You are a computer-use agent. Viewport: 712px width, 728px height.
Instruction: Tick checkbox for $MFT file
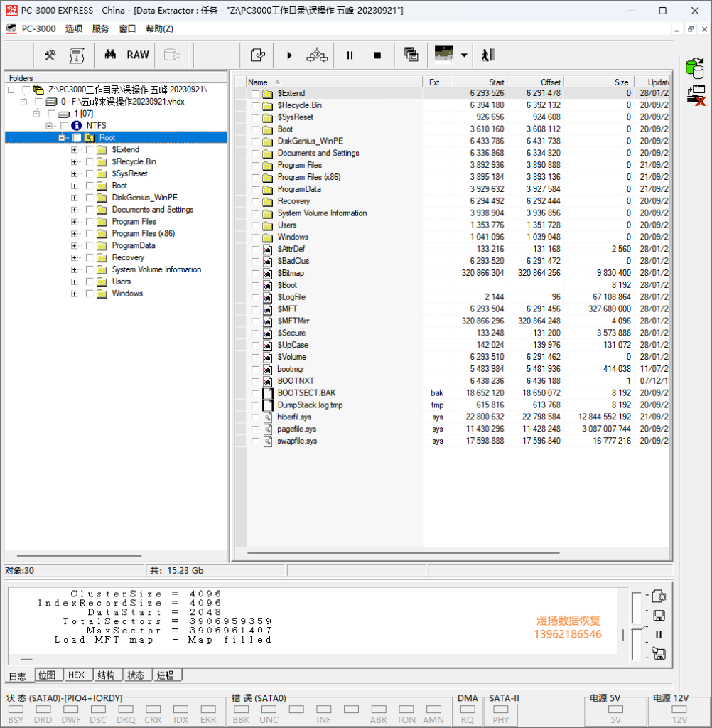(x=255, y=310)
